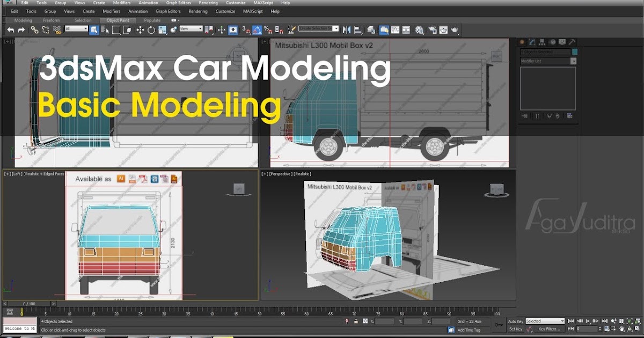Activate the Select and Link tool
Screen dimensions: 644x338
(35, 30)
